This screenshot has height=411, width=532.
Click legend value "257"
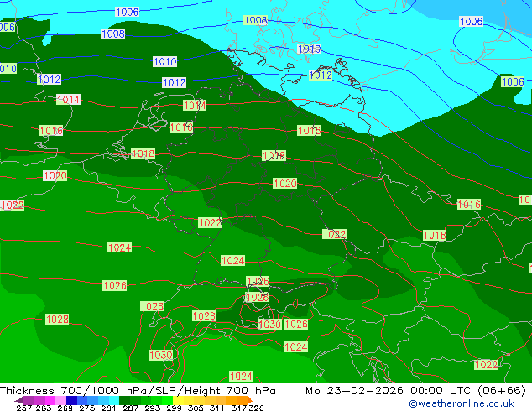click(24, 408)
